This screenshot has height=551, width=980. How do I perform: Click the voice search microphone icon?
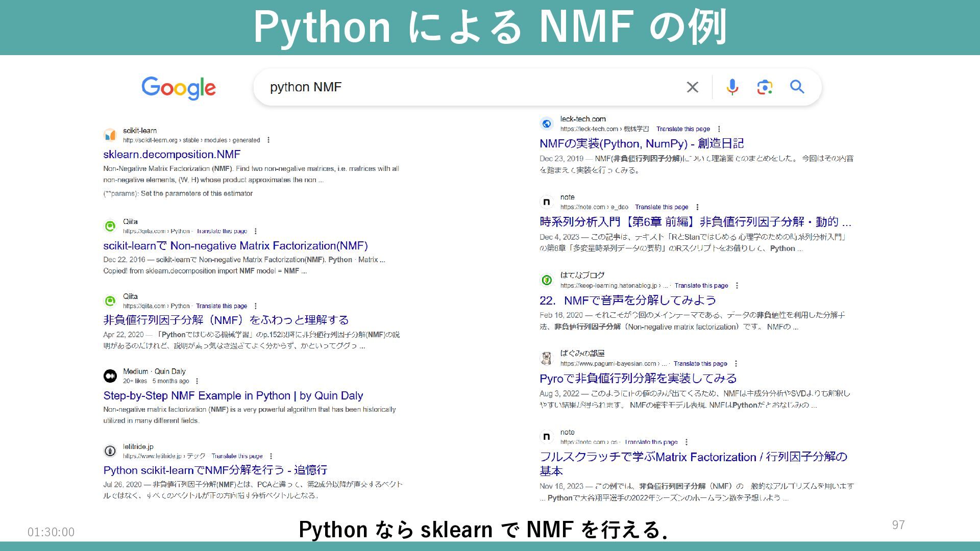coord(732,87)
